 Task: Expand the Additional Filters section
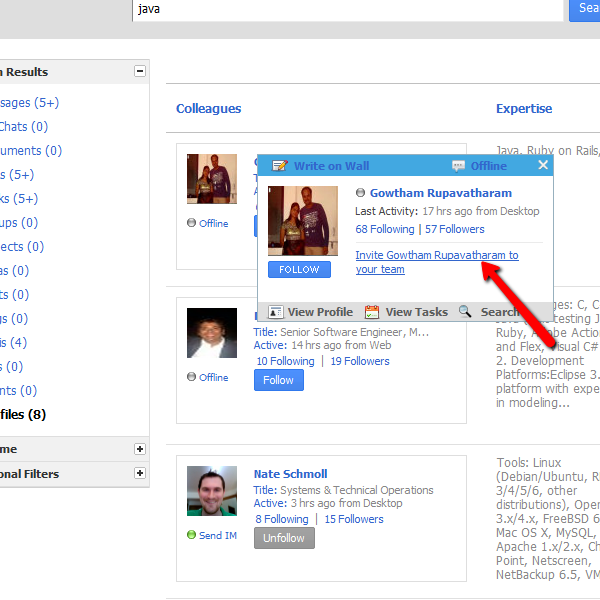point(140,473)
